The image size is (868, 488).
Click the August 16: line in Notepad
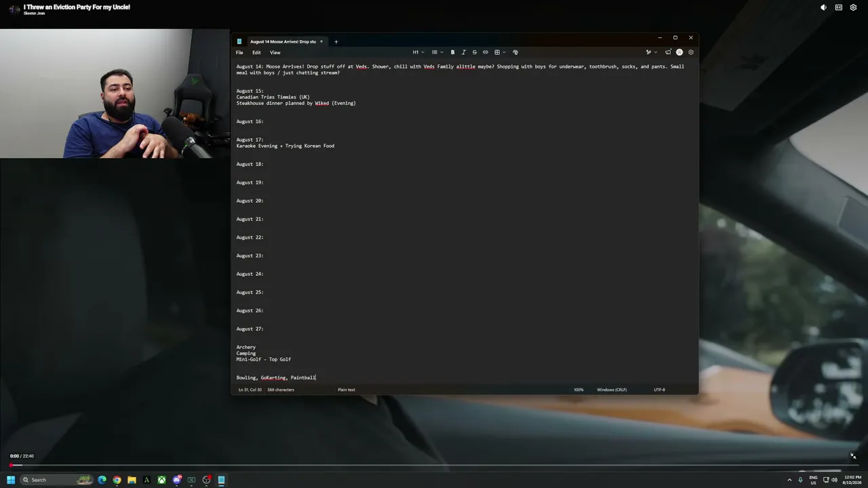point(250,122)
